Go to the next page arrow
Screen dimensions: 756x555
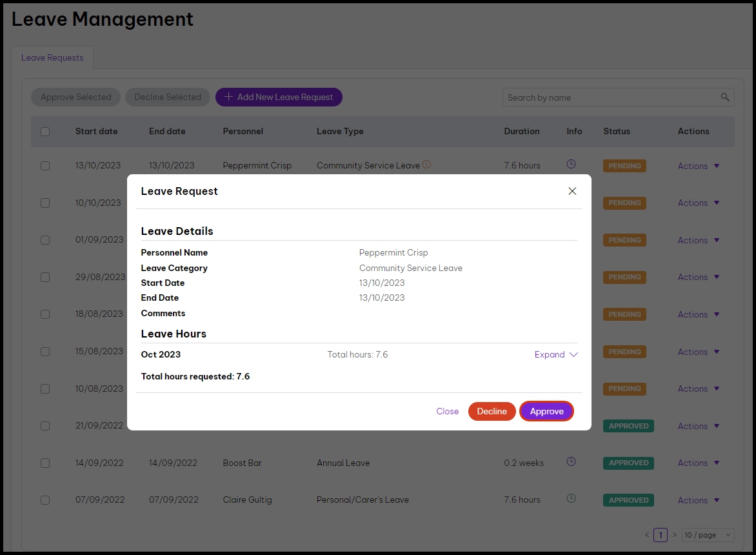point(675,535)
